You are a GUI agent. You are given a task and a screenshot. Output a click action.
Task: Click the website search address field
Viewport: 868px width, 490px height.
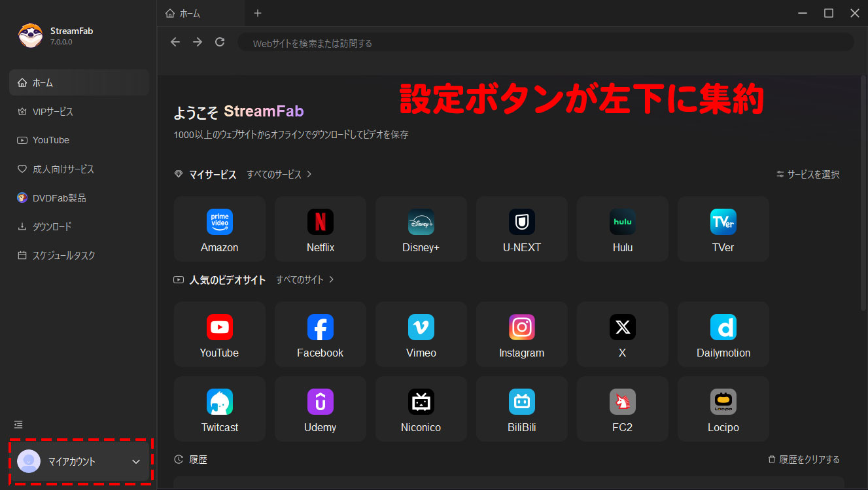point(543,43)
